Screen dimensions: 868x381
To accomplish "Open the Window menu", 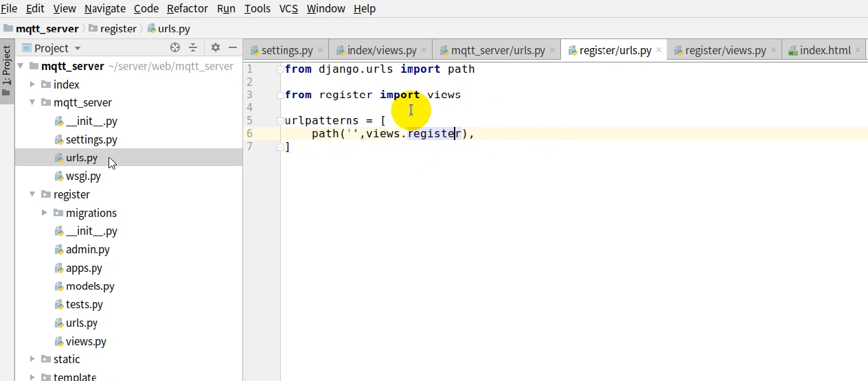I will tap(325, 8).
